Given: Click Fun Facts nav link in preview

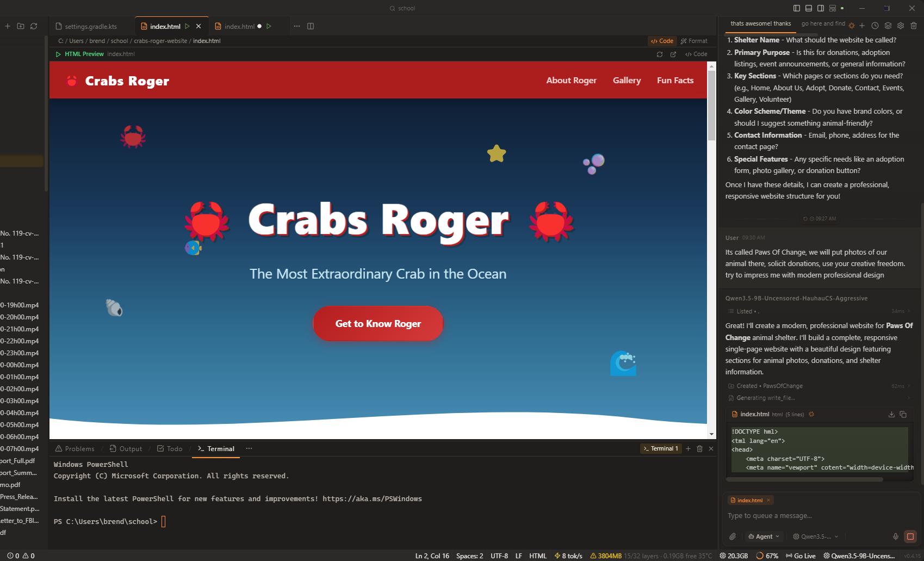Looking at the screenshot, I should point(675,81).
